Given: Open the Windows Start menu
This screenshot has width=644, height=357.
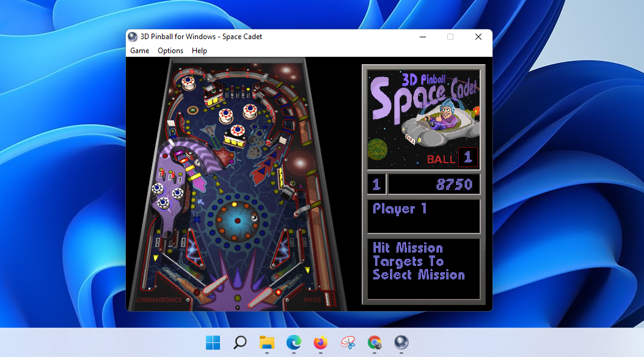Looking at the screenshot, I should [213, 342].
